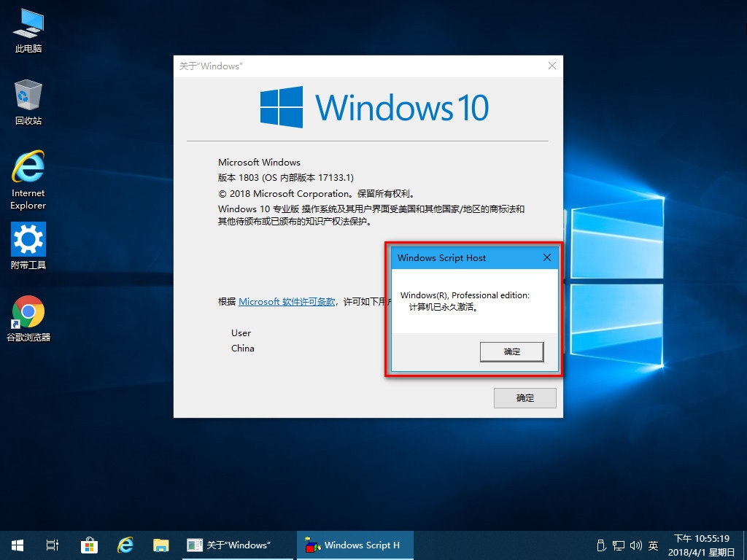Open the 回收站 recycle bin icon
The width and height of the screenshot is (747, 560).
[28, 102]
